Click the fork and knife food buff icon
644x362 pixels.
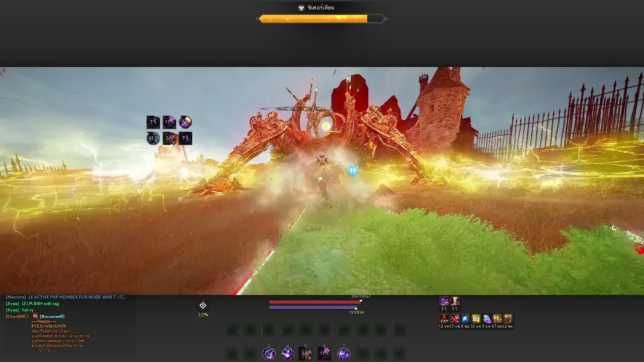coord(498,319)
